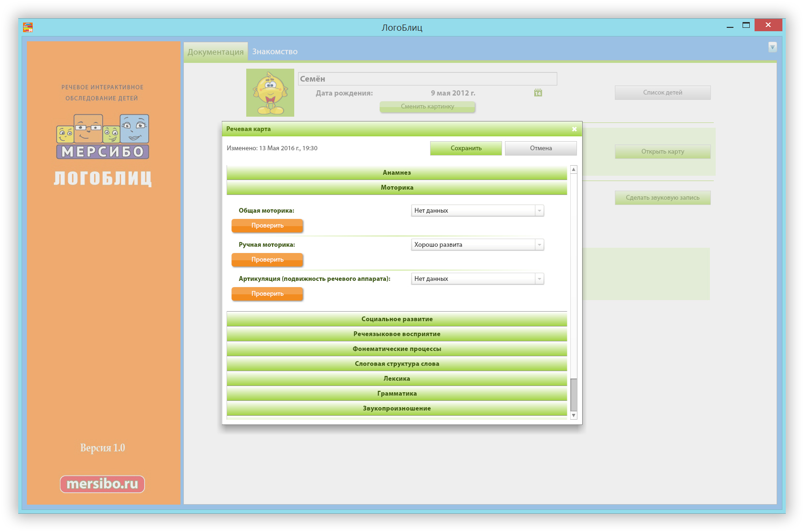Open the mersibo.ru website link
Screen dimensions: 804x532
102,484
